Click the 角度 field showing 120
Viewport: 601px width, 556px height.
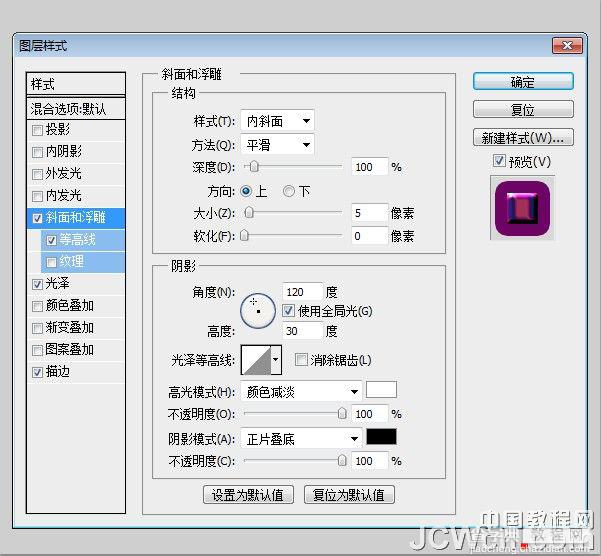(x=302, y=292)
